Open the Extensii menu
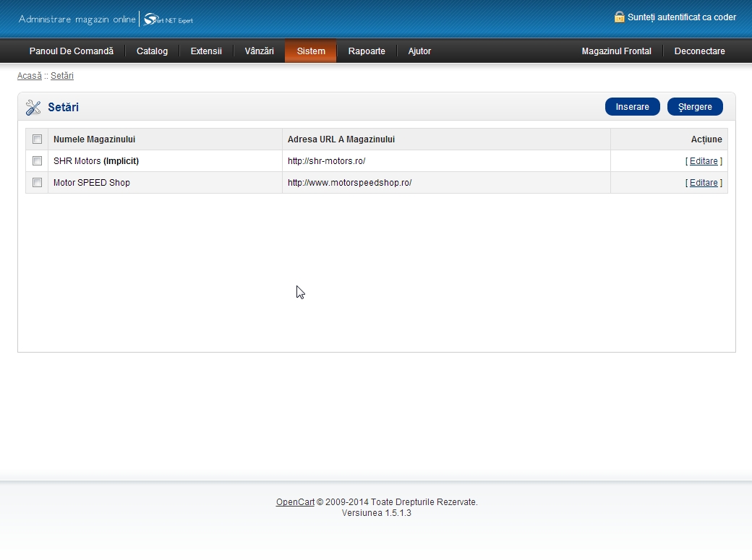The image size is (752, 560). (x=206, y=51)
